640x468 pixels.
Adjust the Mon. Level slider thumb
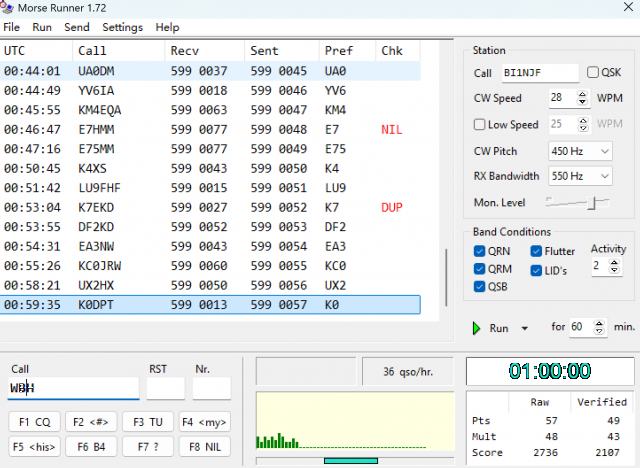click(x=591, y=203)
